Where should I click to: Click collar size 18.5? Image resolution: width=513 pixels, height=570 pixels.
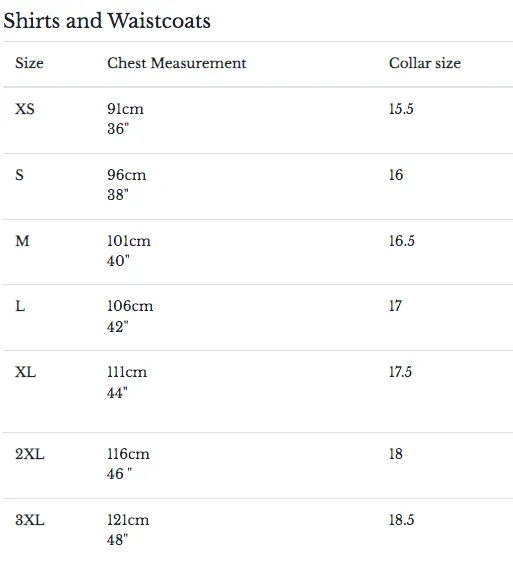click(401, 520)
